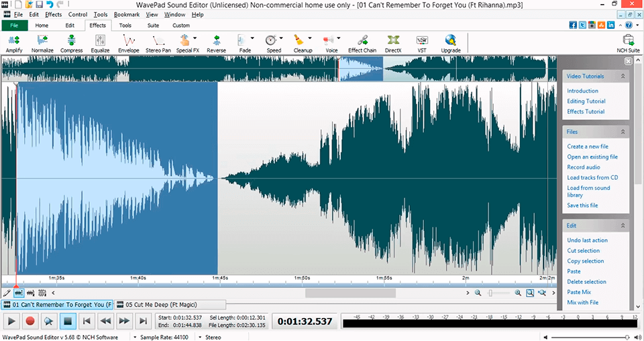Open the Control menu
The image size is (644, 341).
point(78,14)
